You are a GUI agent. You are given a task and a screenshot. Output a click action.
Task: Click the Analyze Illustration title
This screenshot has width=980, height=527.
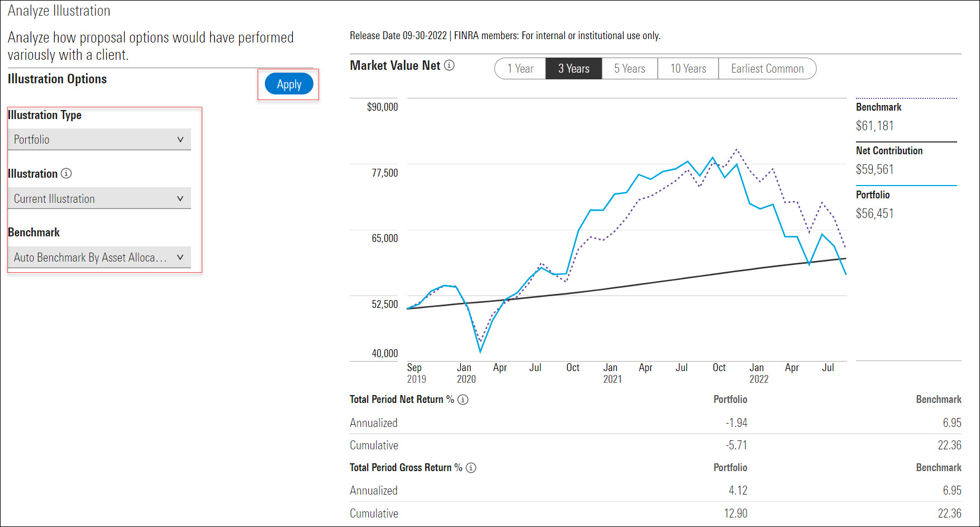59,11
